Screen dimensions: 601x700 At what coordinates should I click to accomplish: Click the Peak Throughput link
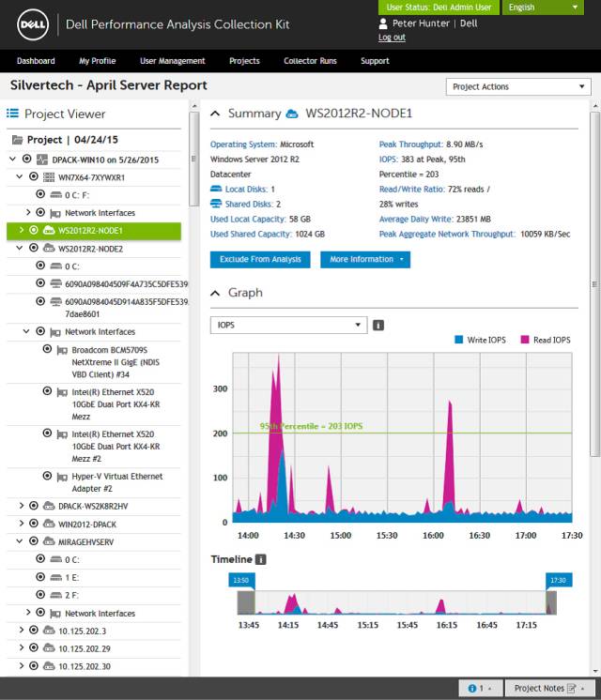411,145
